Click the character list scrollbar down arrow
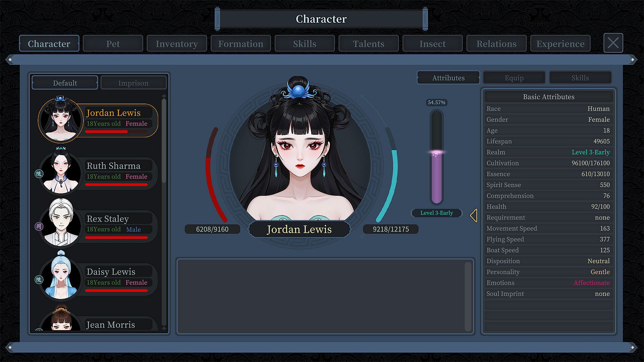 click(x=164, y=328)
